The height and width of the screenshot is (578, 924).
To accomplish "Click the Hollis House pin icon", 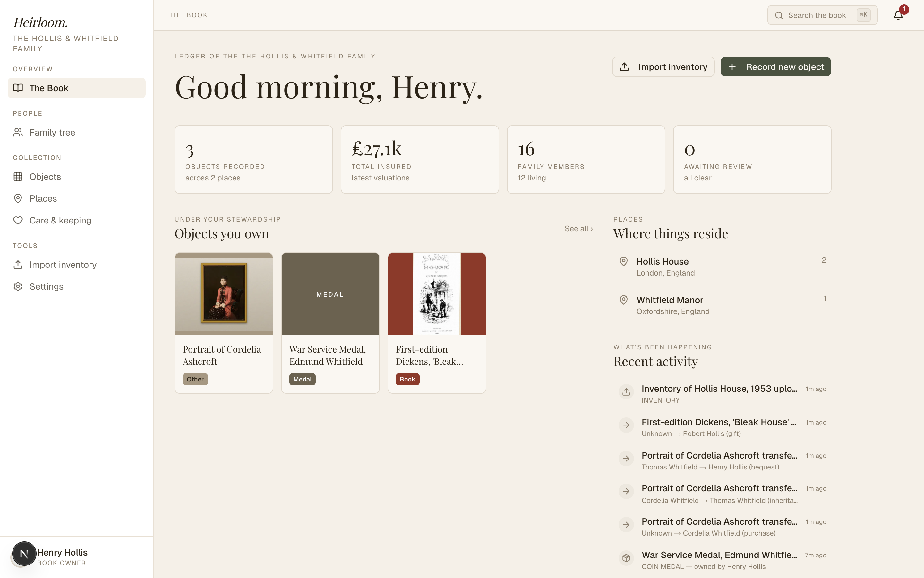I will point(623,261).
